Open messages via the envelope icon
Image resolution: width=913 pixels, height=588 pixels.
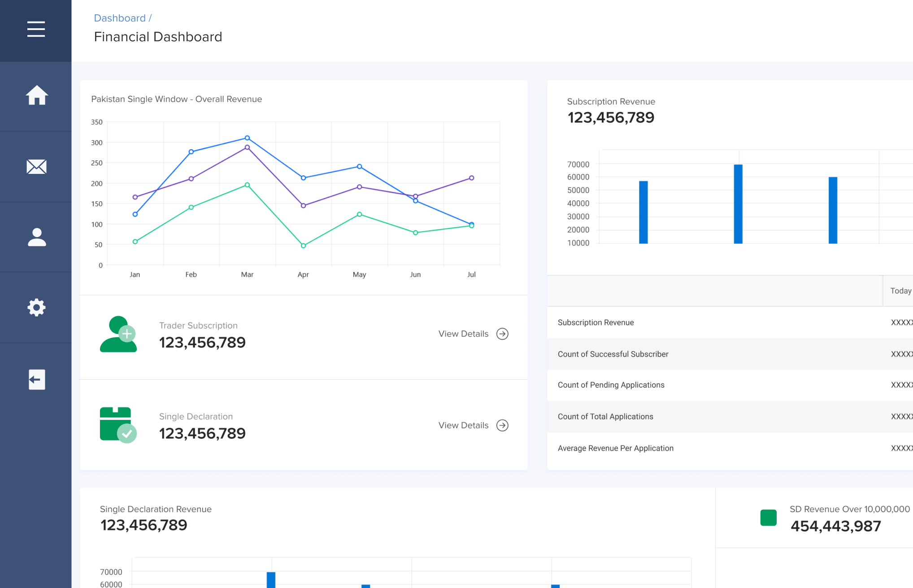[36, 167]
